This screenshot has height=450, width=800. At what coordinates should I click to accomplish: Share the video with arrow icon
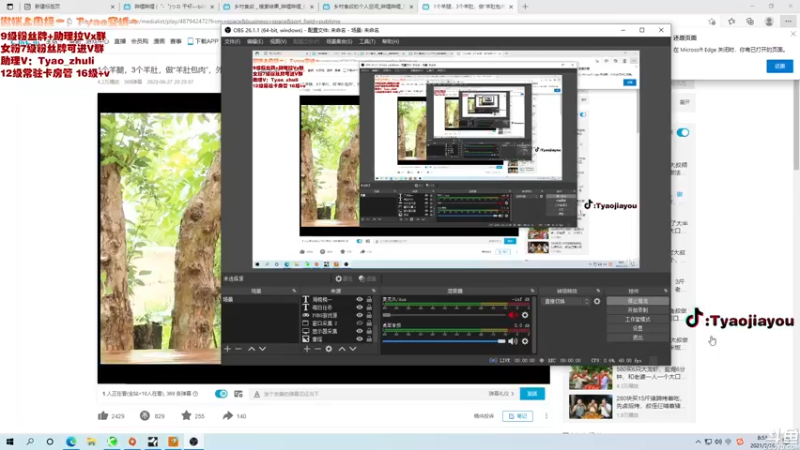point(228,416)
